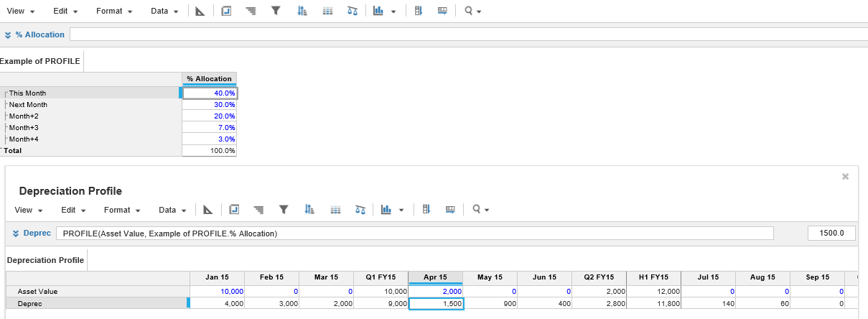Click the sort icon in top toolbar

click(x=302, y=11)
